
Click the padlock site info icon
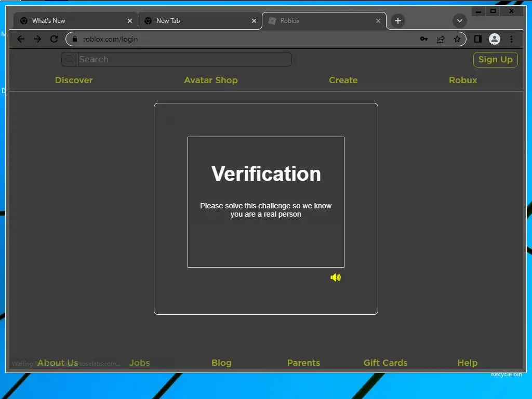click(75, 39)
